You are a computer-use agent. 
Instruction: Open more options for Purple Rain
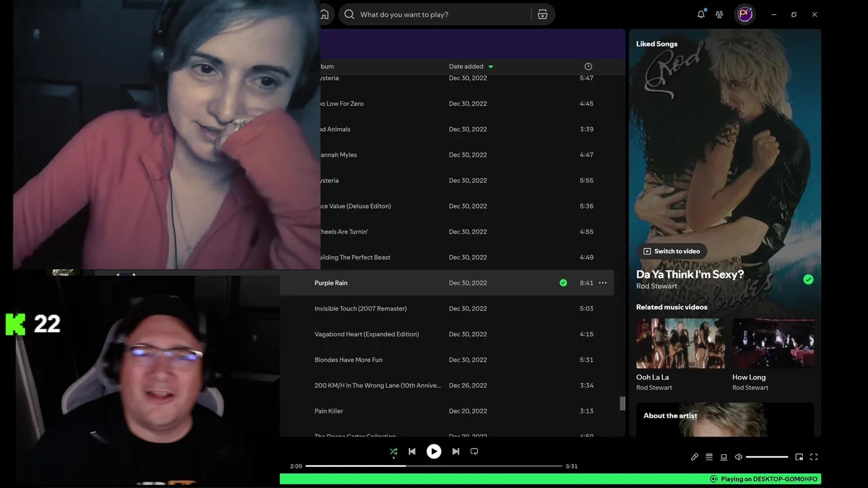[x=603, y=283]
